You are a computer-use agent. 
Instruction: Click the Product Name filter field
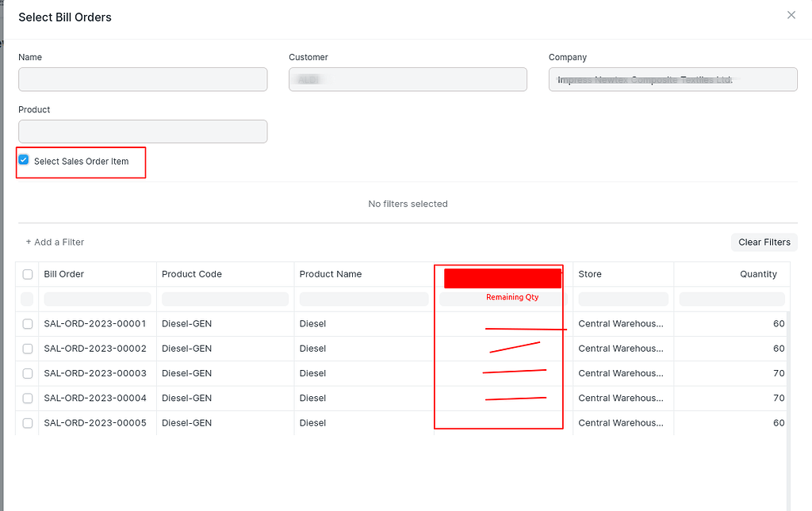pos(363,299)
